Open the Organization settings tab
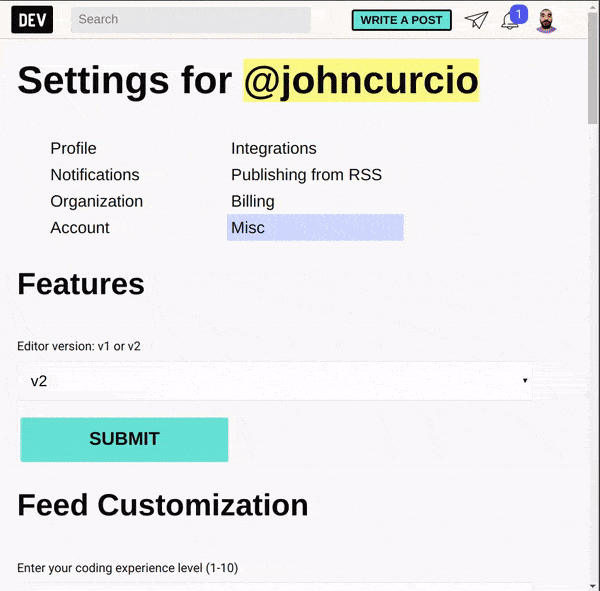The height and width of the screenshot is (591, 600). click(x=96, y=201)
